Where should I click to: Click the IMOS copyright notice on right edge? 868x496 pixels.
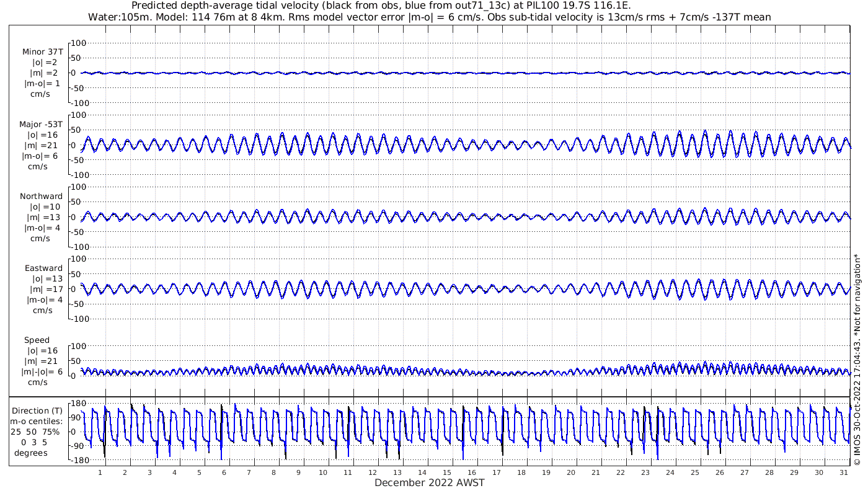pos(857,359)
